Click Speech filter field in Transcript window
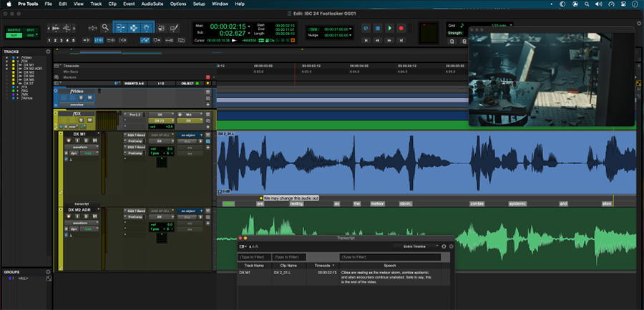 pos(390,257)
